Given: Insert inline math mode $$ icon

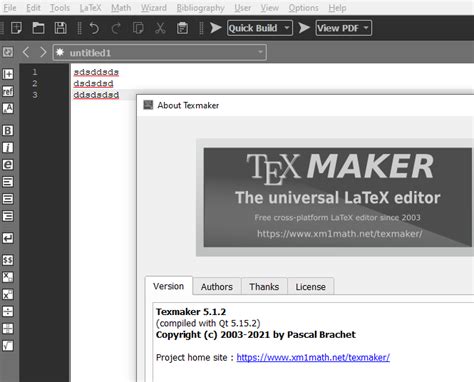Looking at the screenshot, I should (x=8, y=260).
